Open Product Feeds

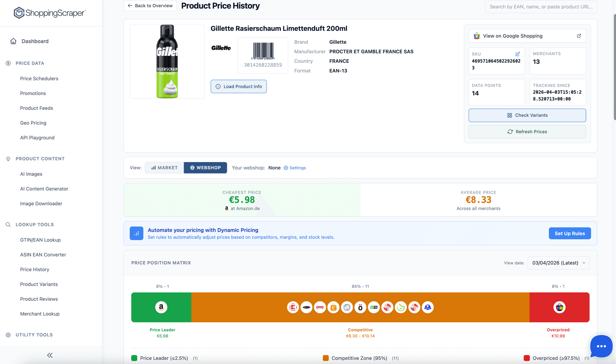(36, 108)
